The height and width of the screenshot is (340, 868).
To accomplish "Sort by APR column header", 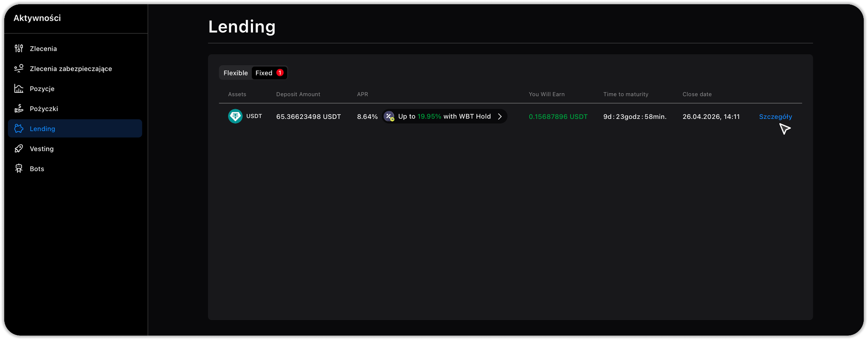I will tap(362, 94).
